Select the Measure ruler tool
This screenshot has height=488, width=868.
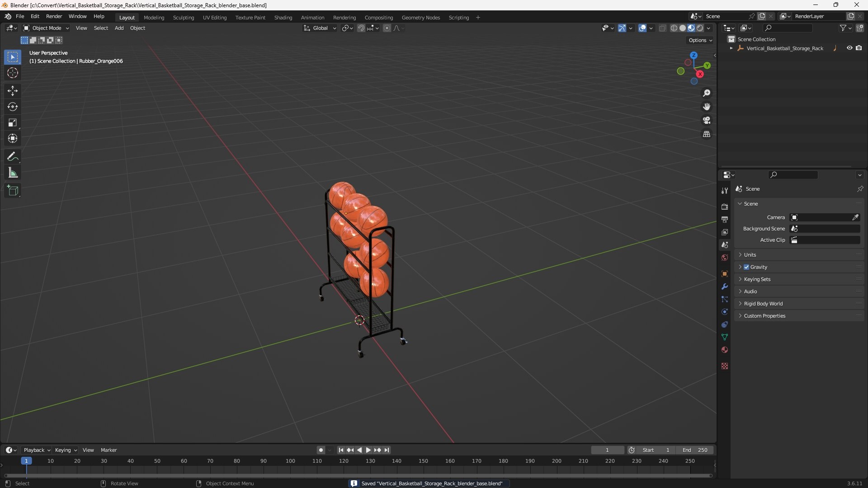(12, 173)
